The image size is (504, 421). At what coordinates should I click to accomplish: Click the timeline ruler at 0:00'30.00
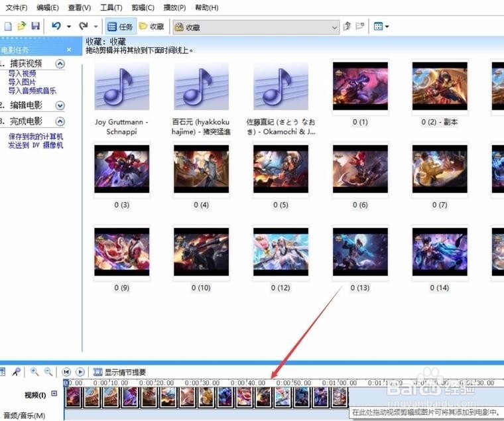click(x=202, y=383)
